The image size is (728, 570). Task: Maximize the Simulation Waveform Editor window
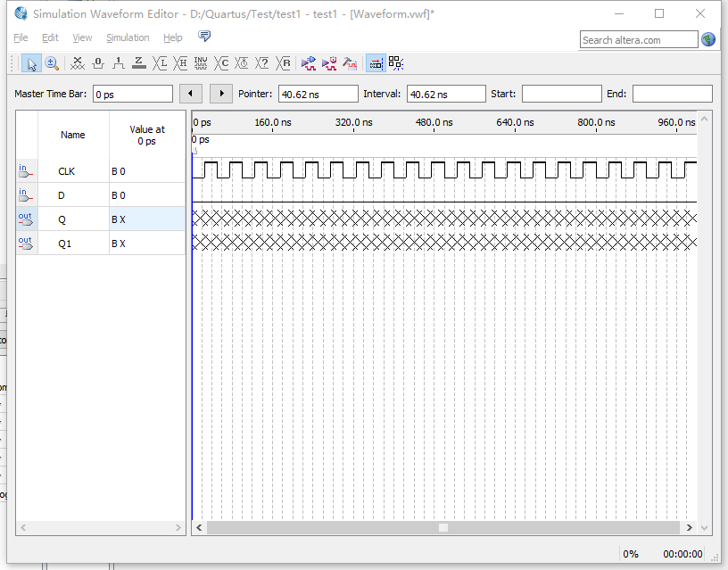point(659,13)
